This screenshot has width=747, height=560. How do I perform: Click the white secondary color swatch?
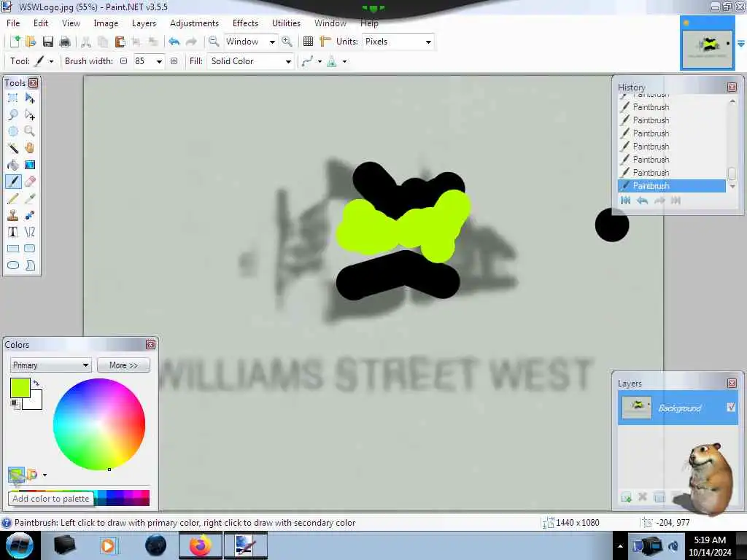tap(35, 402)
